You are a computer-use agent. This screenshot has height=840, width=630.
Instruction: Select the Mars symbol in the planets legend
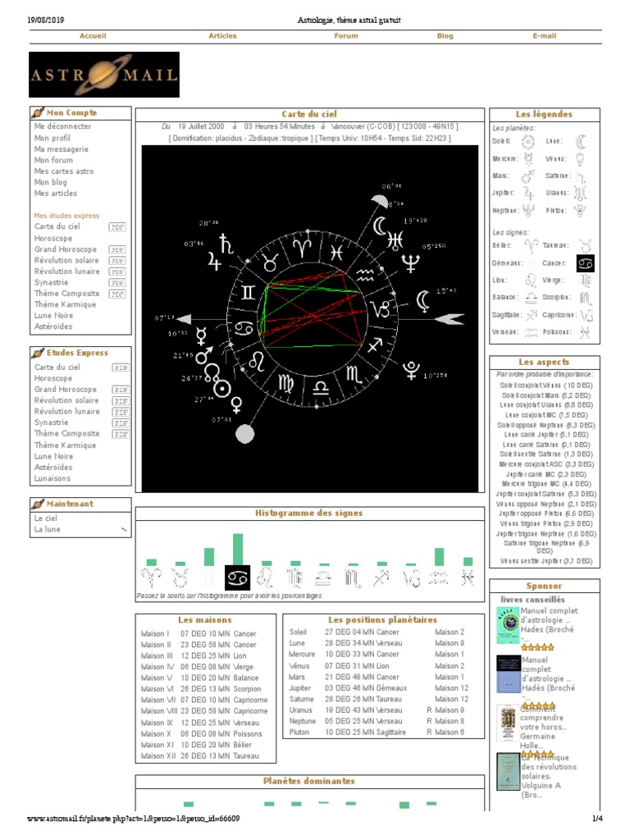527,176
